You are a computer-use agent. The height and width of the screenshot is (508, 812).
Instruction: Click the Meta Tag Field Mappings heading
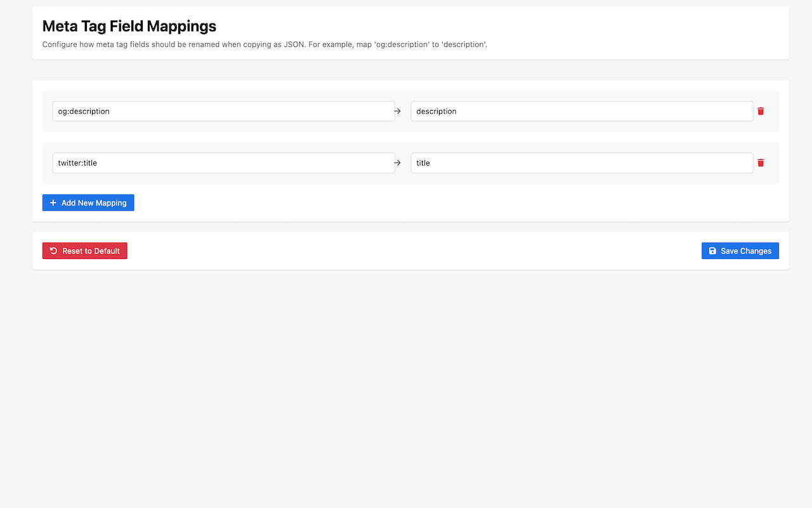point(129,26)
